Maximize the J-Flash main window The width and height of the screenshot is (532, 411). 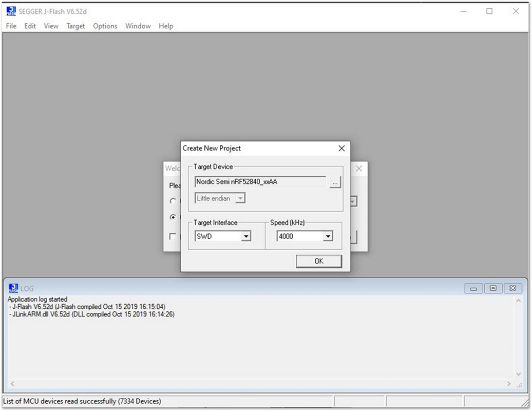pos(489,11)
